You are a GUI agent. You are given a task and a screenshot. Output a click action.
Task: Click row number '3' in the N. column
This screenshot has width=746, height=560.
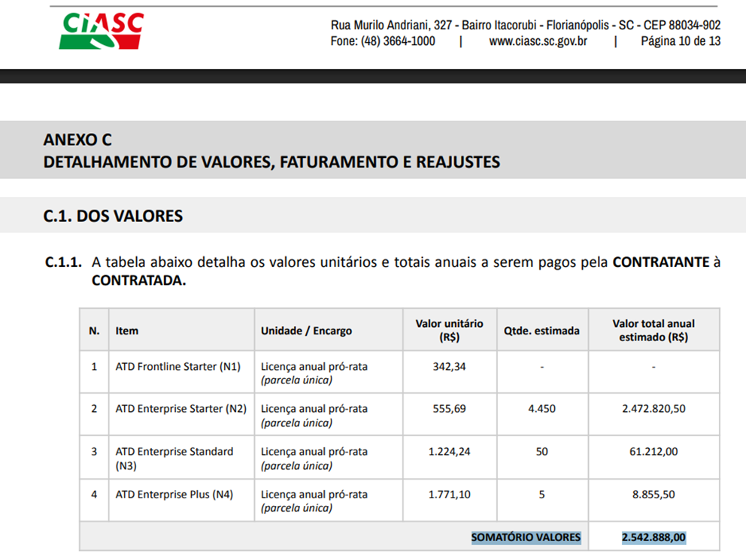point(94,452)
